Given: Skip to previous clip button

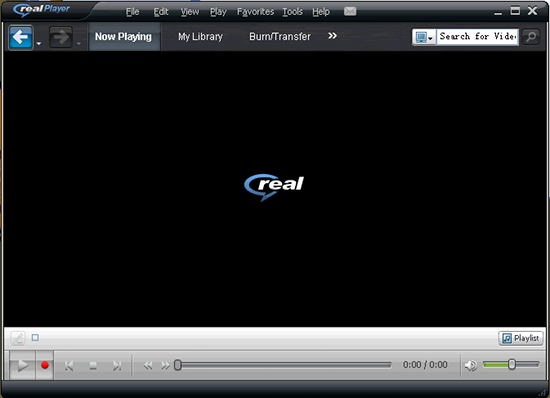Looking at the screenshot, I should [69, 366].
